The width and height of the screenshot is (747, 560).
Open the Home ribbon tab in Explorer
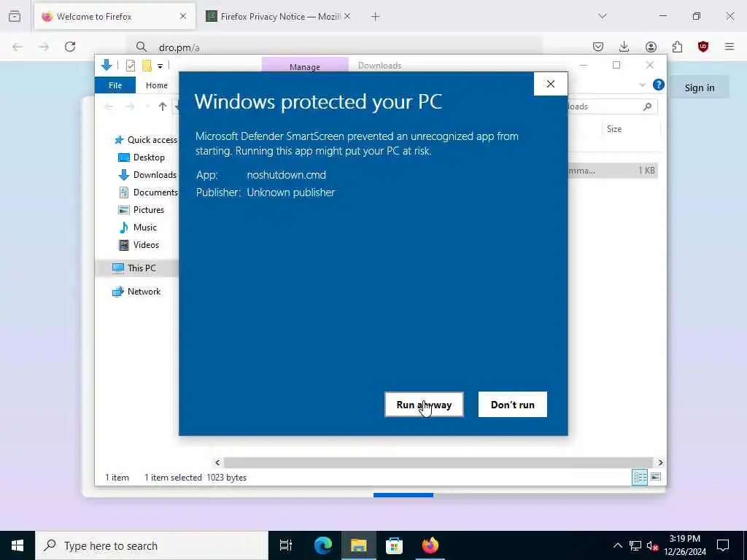coord(157,85)
